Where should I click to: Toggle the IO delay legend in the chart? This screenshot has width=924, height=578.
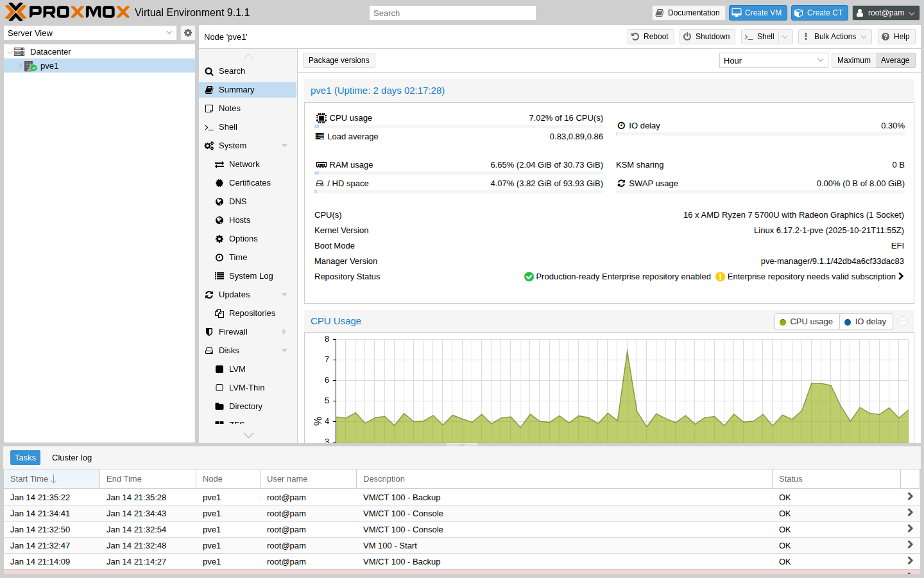(x=866, y=321)
